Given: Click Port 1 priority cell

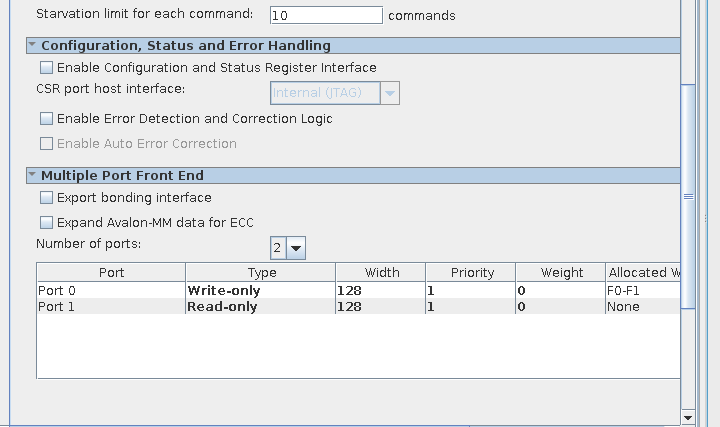Looking at the screenshot, I should (x=471, y=307).
